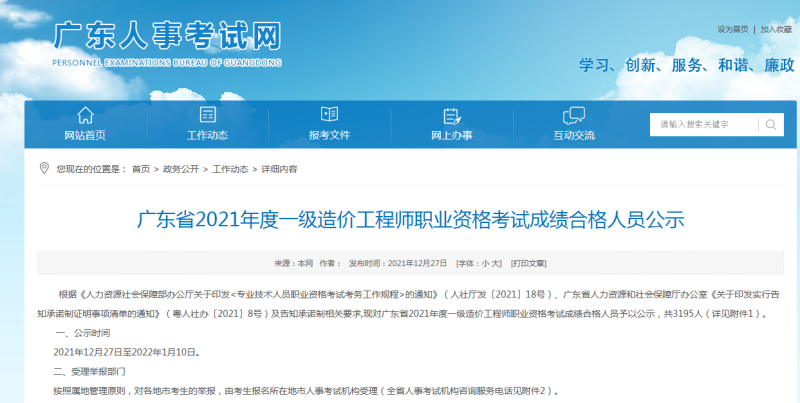Click the 设为首页 link at top
The width and height of the screenshot is (800, 403).
(x=732, y=29)
